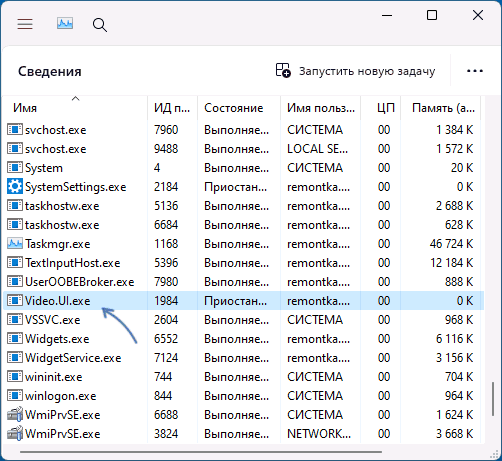This screenshot has width=502, height=461.
Task: Click the TextInputHost.exe process icon
Action: click(x=15, y=263)
